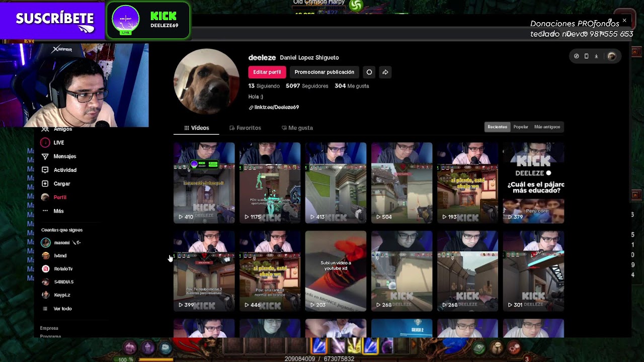Switch to the Me gusta tab
This screenshot has height=362, width=644.
tap(297, 128)
